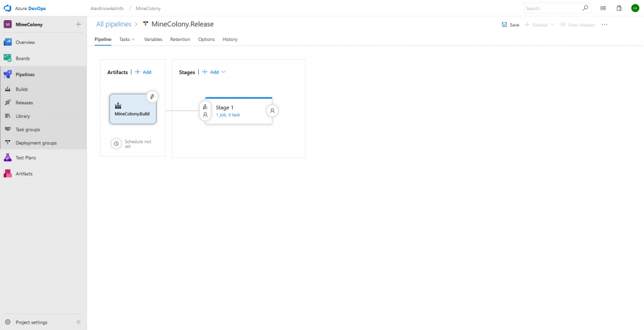Expand the stage Add dropdown arrow
Screen dimensions: 644x330
223,72
